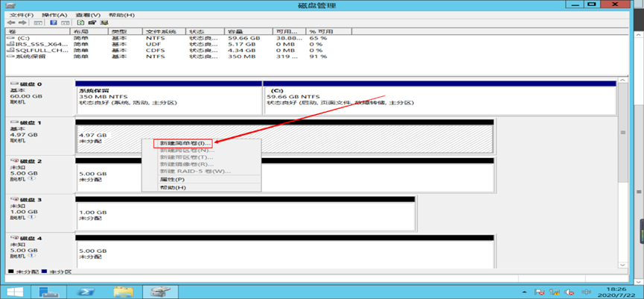Screen dimensions: 644x299
Task: Click info icon next to 磁盘 2 脱机
Action: click(31, 178)
